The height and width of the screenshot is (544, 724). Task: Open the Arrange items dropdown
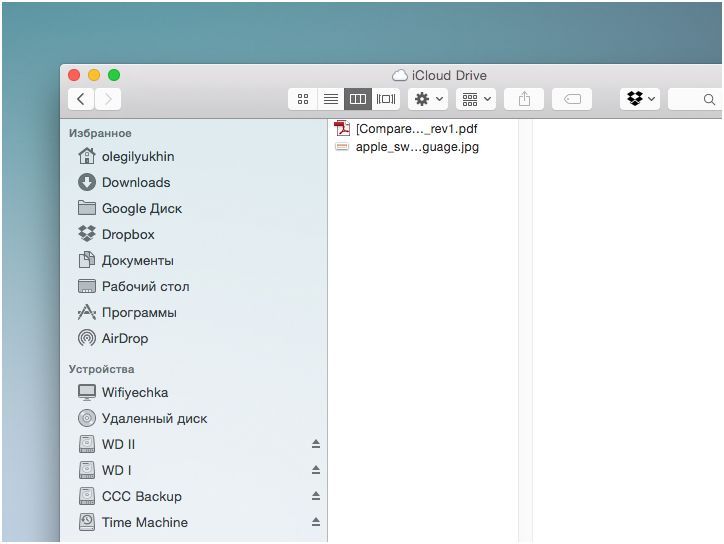(476, 99)
